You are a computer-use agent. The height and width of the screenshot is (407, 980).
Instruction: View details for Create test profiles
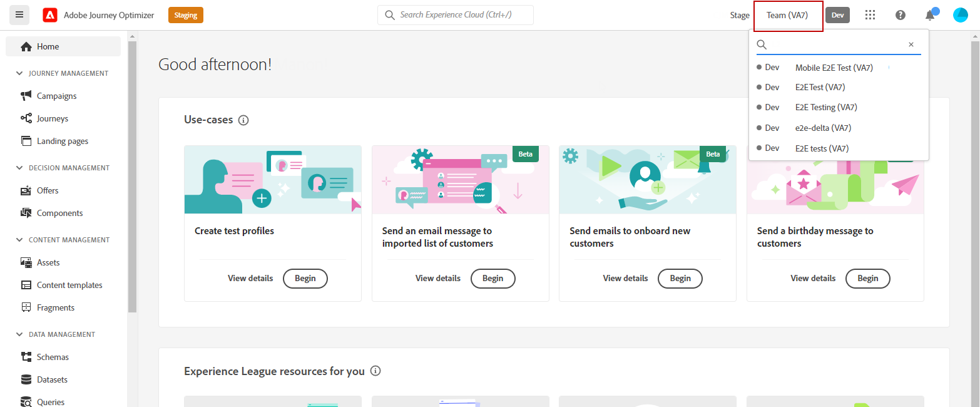coord(250,278)
